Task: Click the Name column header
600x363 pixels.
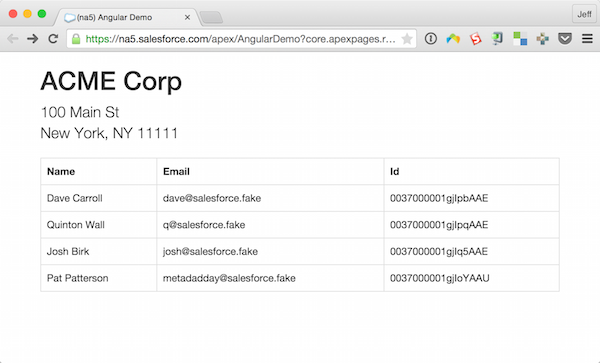Action: pos(99,171)
